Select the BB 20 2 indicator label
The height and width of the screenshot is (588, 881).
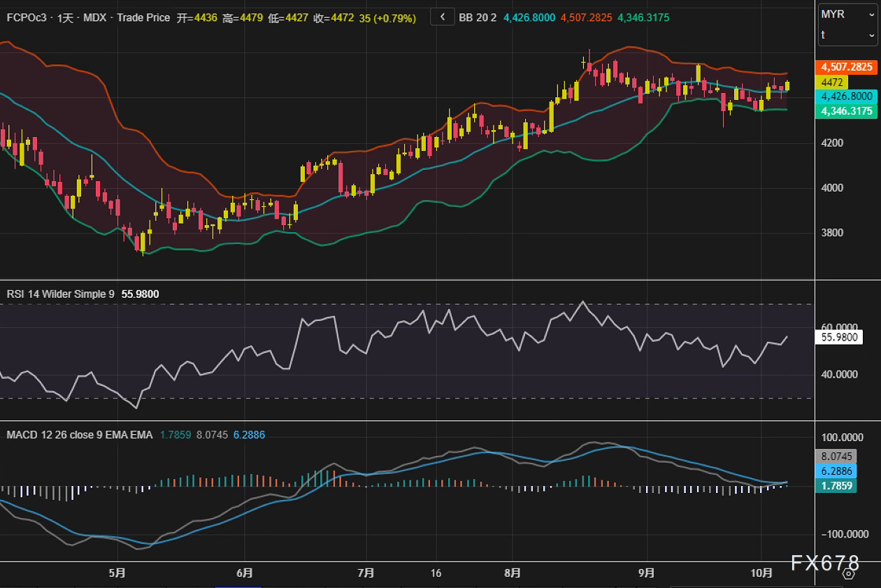click(x=478, y=17)
